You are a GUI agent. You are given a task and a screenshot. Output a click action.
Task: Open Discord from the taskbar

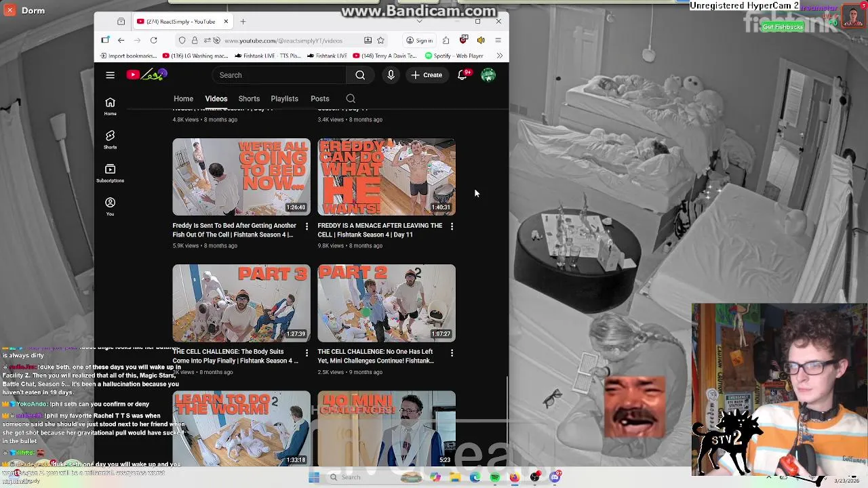[x=555, y=477]
